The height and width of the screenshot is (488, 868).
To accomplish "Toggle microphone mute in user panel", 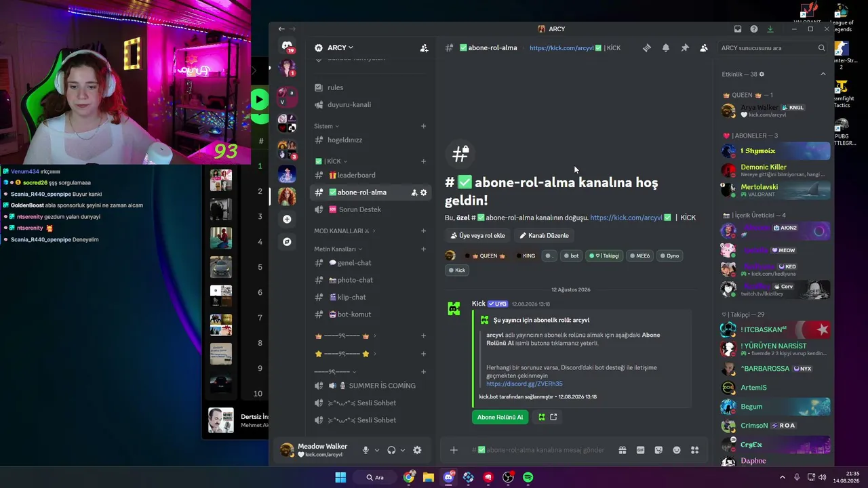I will point(366,450).
